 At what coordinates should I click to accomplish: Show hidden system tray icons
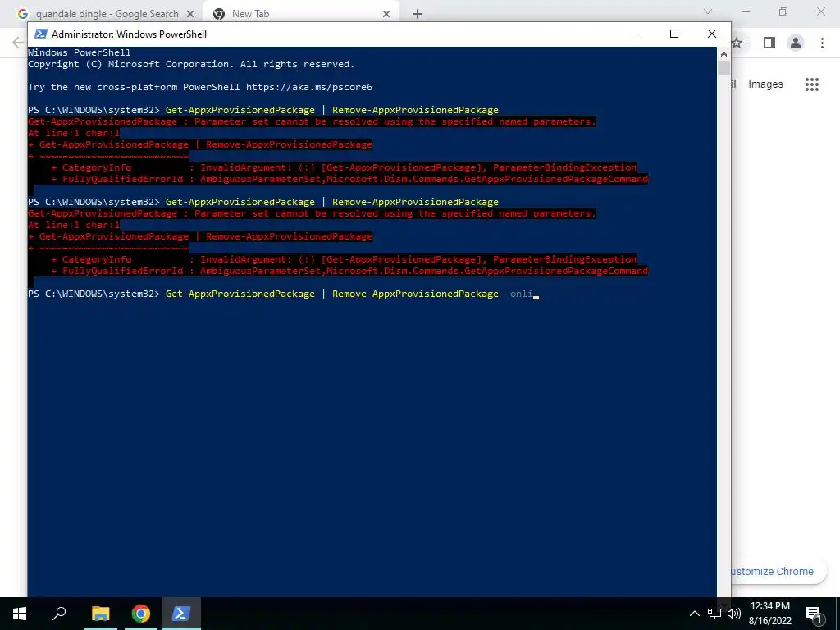[694, 614]
